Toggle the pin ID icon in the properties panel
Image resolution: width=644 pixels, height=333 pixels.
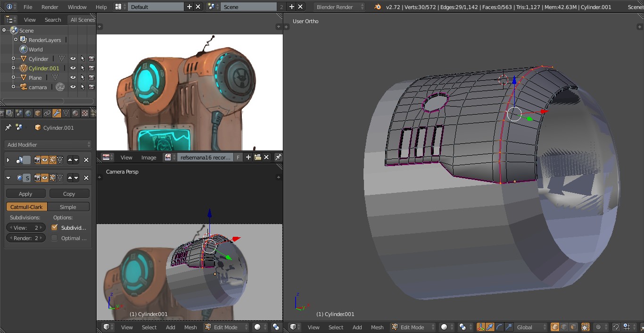point(8,127)
